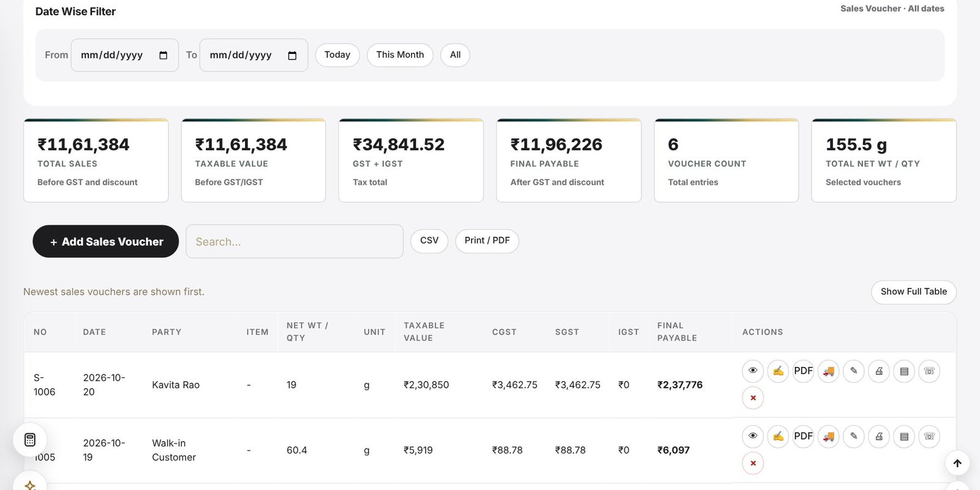Delete the Walk-in Customer voucher
980x490 pixels.
753,464
